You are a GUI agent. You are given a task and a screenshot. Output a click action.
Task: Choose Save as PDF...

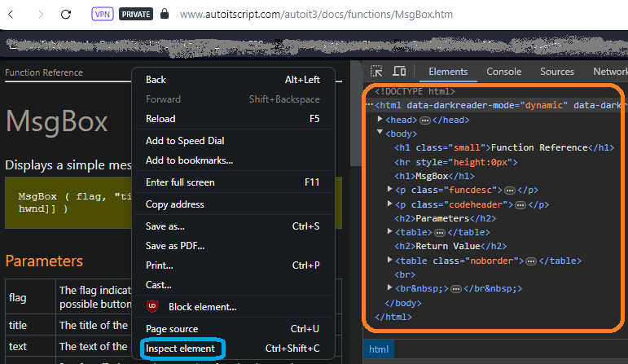233,246
